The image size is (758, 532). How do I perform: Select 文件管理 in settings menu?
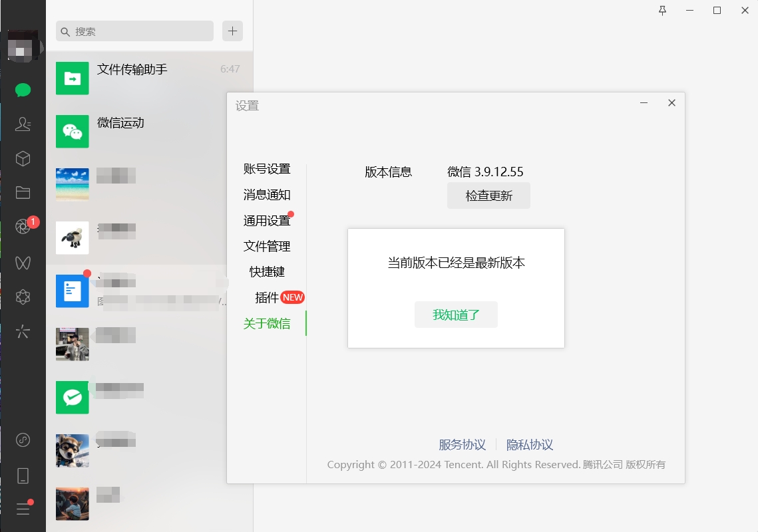click(267, 247)
